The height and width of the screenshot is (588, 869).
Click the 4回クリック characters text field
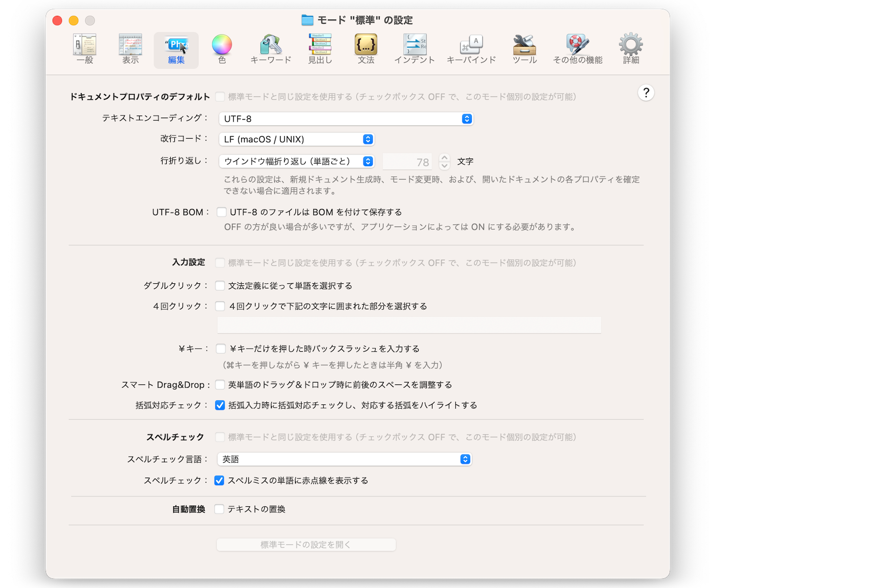(x=409, y=325)
